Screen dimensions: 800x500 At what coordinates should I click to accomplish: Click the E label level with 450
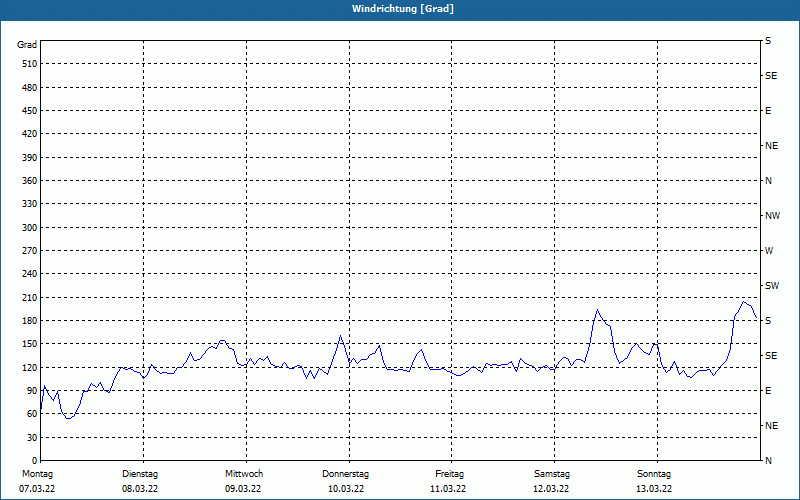point(768,111)
